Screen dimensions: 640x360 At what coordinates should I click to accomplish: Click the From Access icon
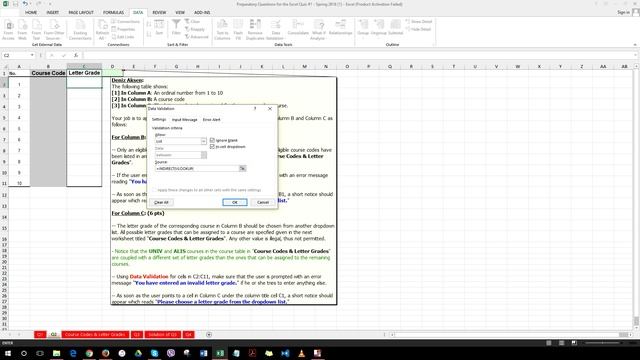pyautogui.click(x=8, y=30)
